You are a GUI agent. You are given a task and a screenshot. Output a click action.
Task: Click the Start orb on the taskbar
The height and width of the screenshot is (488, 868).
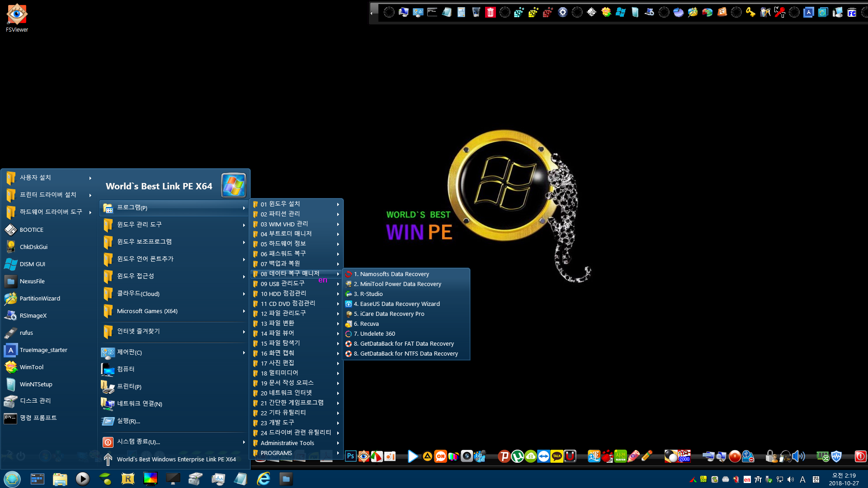(12, 479)
